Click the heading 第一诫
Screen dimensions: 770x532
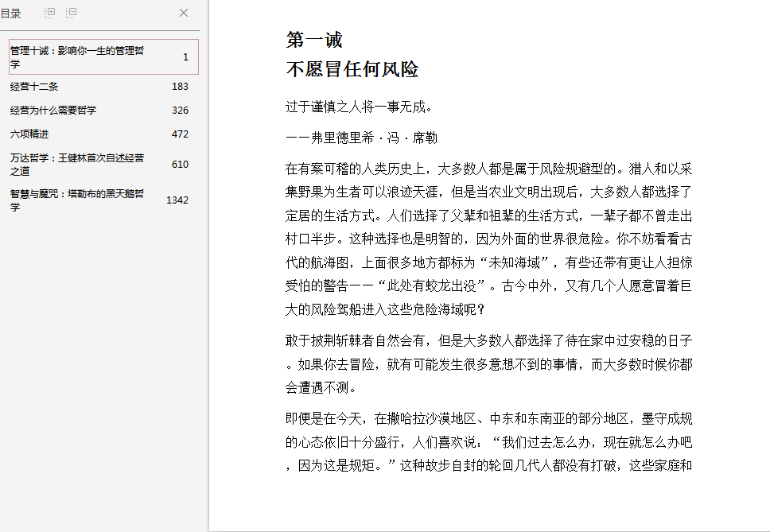(x=314, y=40)
